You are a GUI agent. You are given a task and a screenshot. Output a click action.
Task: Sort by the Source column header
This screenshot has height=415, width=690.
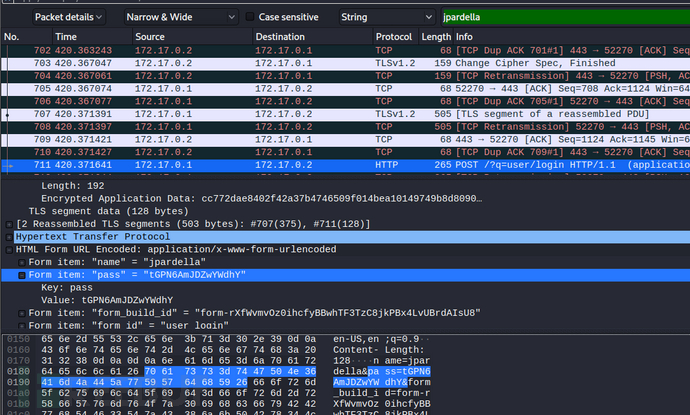(x=192, y=37)
